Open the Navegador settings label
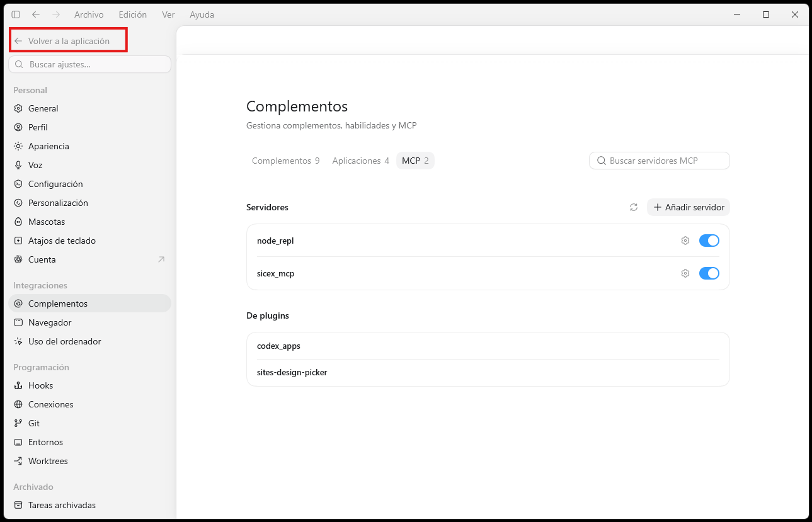This screenshot has height=522, width=812. [50, 322]
